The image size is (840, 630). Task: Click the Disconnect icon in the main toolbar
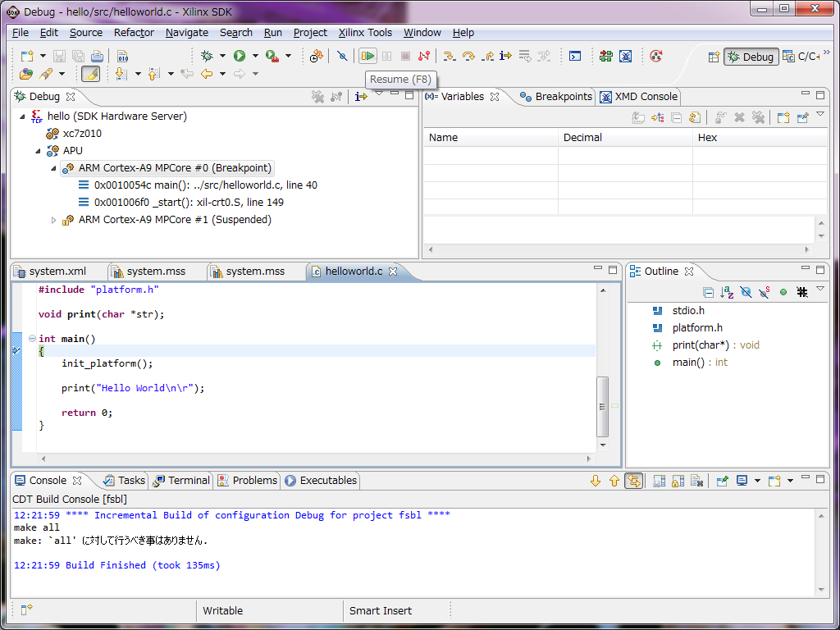pos(424,56)
